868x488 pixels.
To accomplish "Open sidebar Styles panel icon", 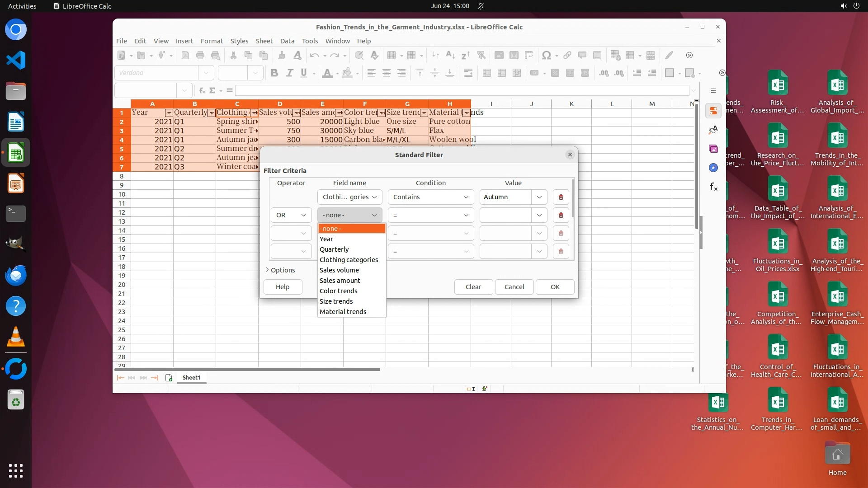I will (713, 130).
